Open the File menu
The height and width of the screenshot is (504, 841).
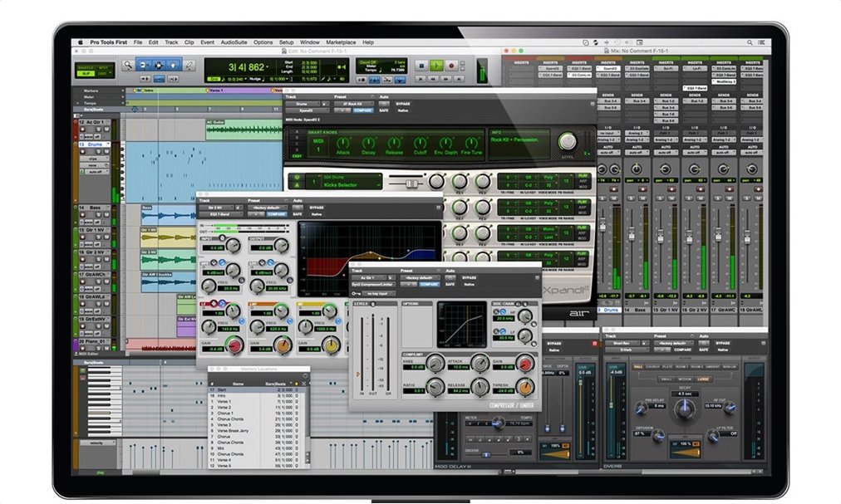[138, 42]
